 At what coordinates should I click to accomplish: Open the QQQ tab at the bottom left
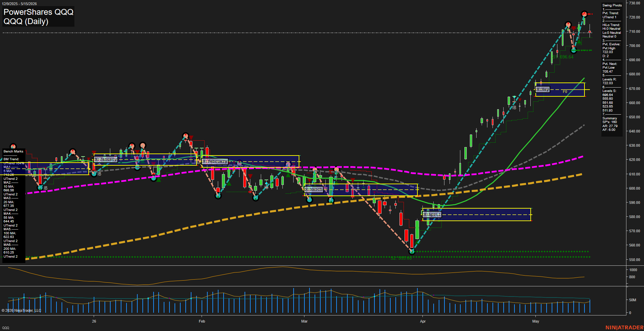tap(5, 328)
